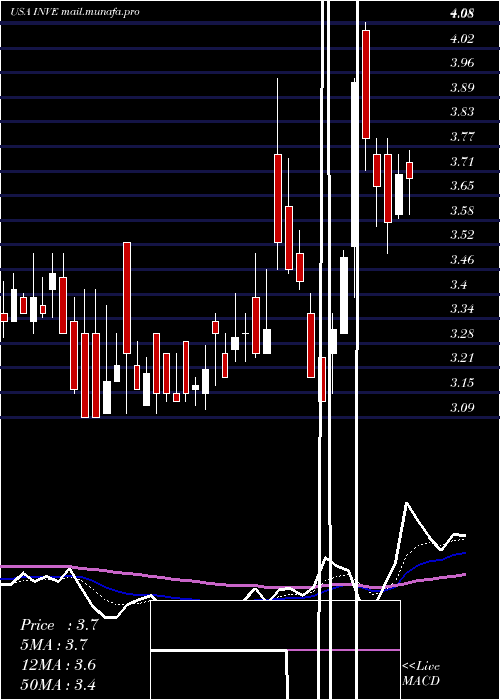Click the 'USA INVE mail.munafa.pro' chart title

[75, 12]
